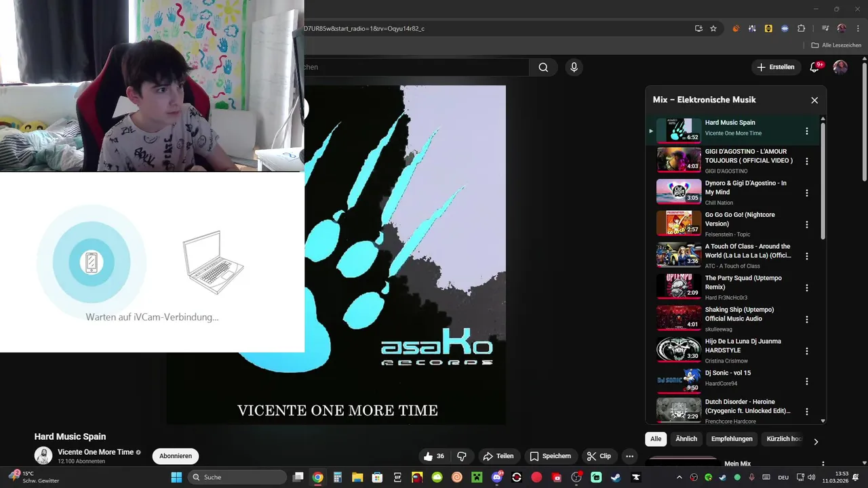
Task: Open Windows Start menu
Action: pyautogui.click(x=176, y=477)
